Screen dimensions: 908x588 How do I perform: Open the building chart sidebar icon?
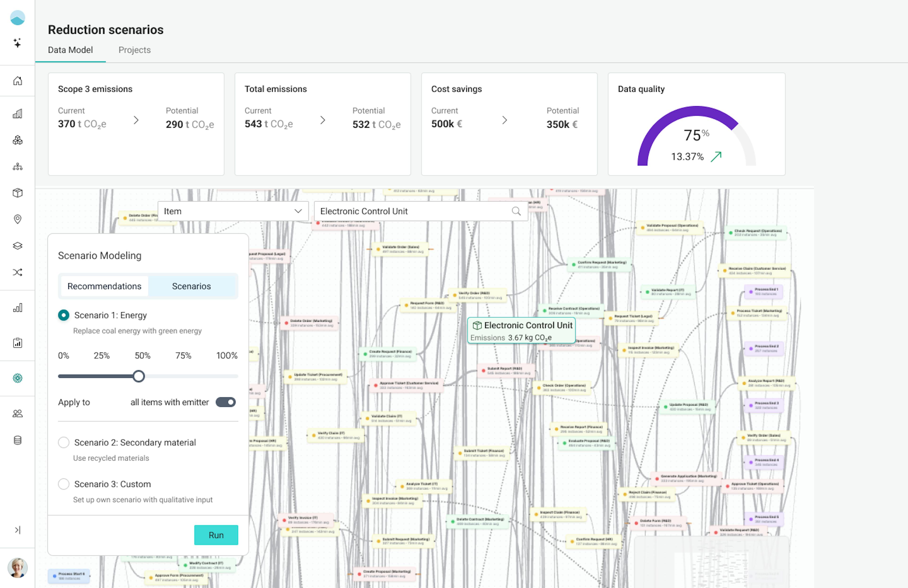(x=17, y=114)
